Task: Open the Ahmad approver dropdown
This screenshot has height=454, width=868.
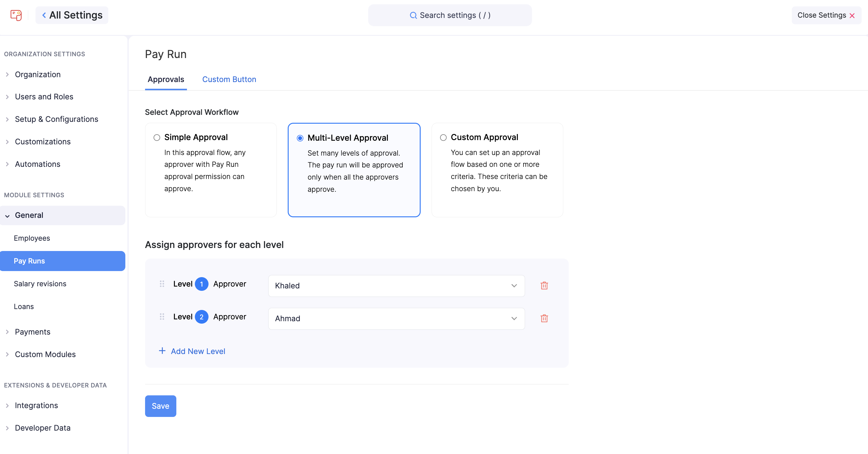Action: (x=396, y=318)
